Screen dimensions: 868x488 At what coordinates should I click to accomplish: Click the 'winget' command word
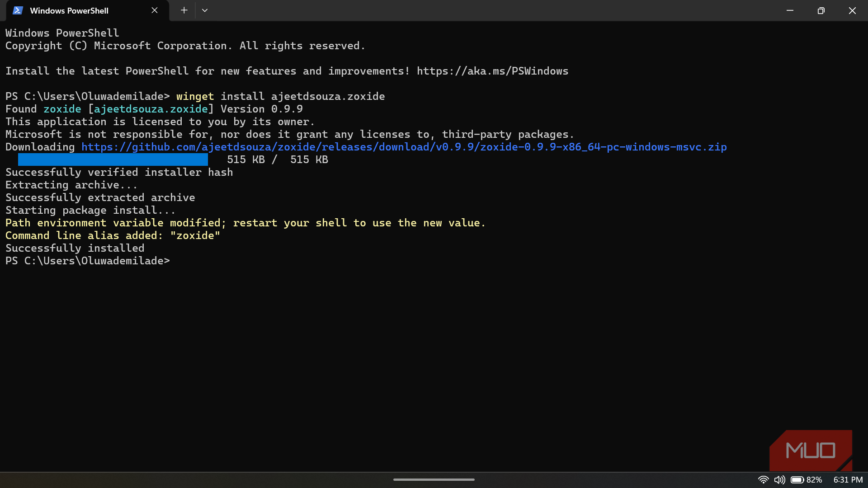pos(195,96)
